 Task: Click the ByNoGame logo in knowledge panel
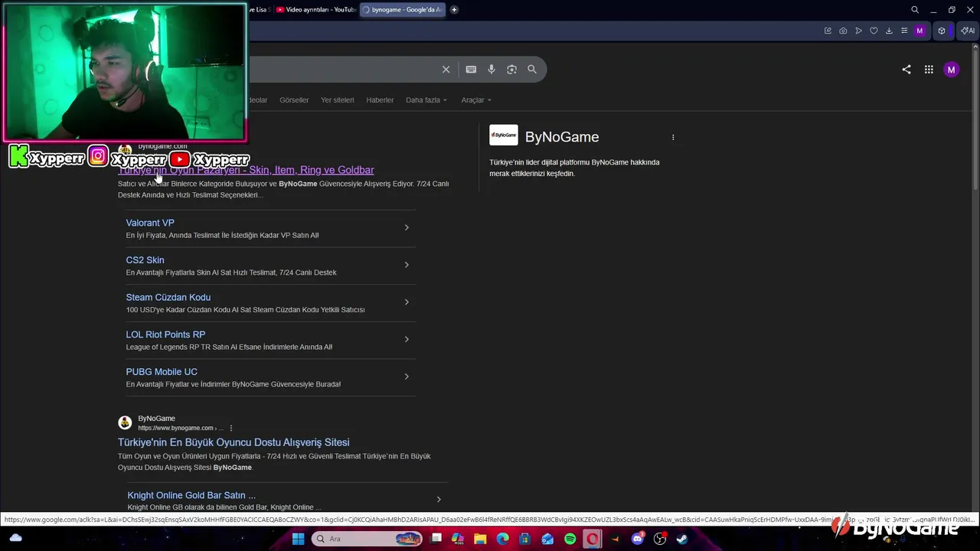coord(504,135)
